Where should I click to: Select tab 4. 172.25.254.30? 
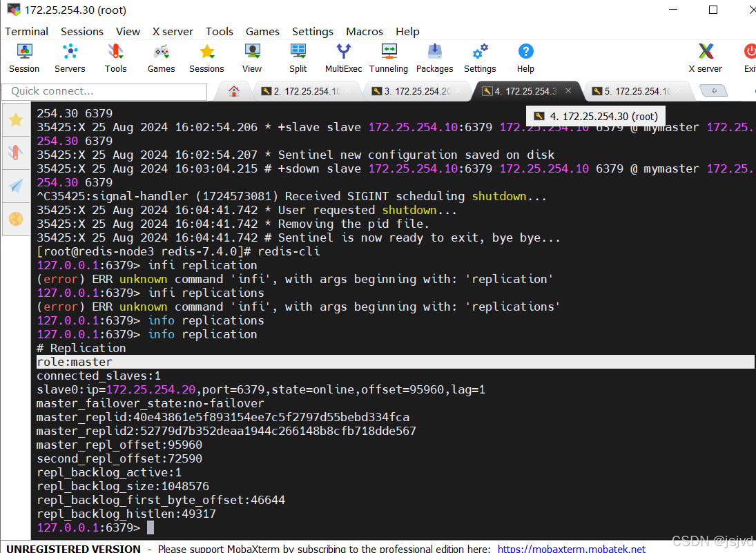point(525,91)
